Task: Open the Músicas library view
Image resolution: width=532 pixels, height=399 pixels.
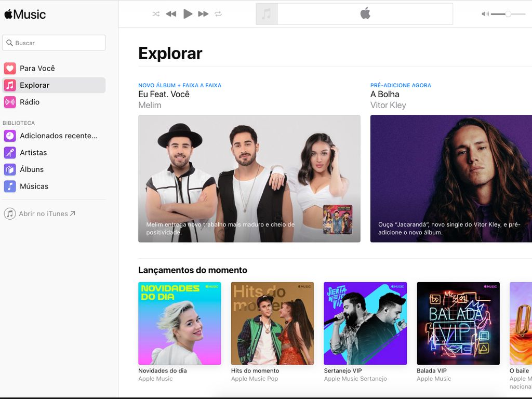Action: pyautogui.click(x=54, y=187)
